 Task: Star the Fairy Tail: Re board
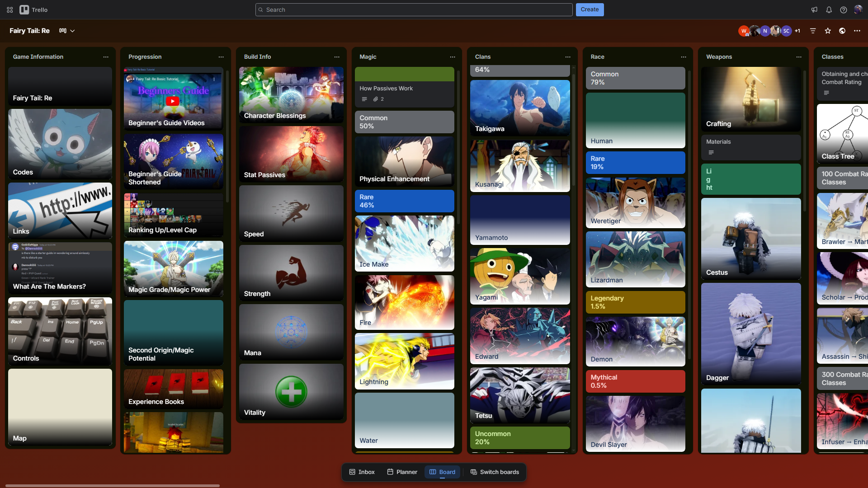pyautogui.click(x=828, y=31)
